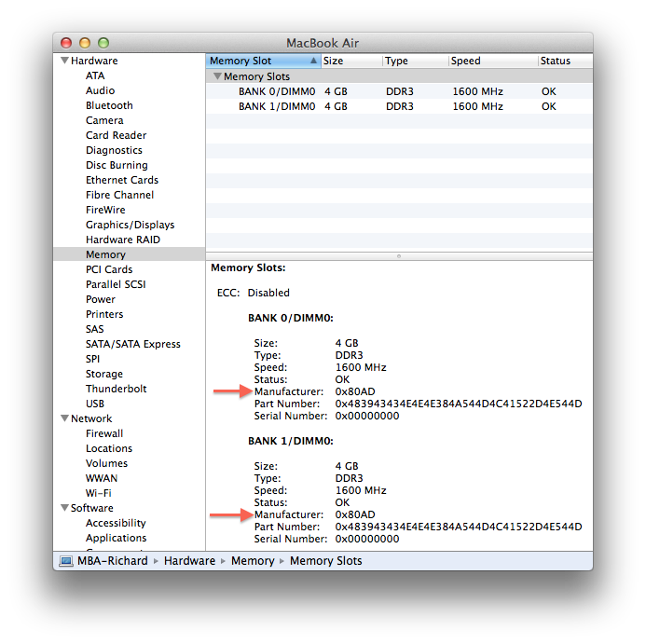Collapse the Software section triangle
The width and height of the screenshot is (646, 644).
click(x=64, y=508)
